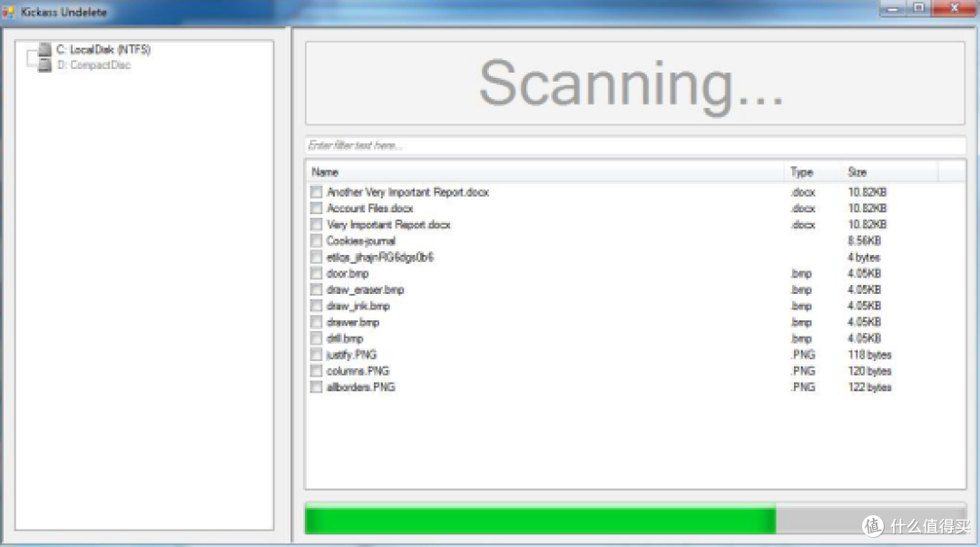Select the D: Compact Disc drive icon

point(44,65)
